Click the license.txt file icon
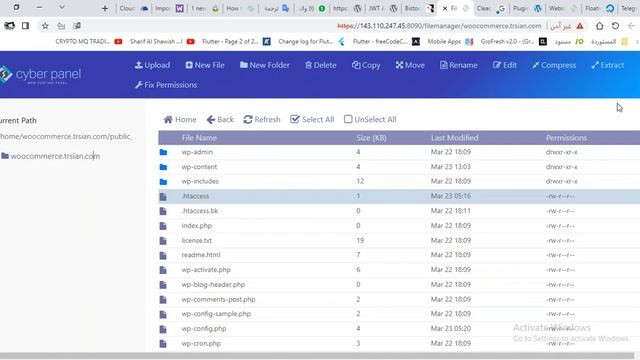The height and width of the screenshot is (360, 640). coord(163,240)
